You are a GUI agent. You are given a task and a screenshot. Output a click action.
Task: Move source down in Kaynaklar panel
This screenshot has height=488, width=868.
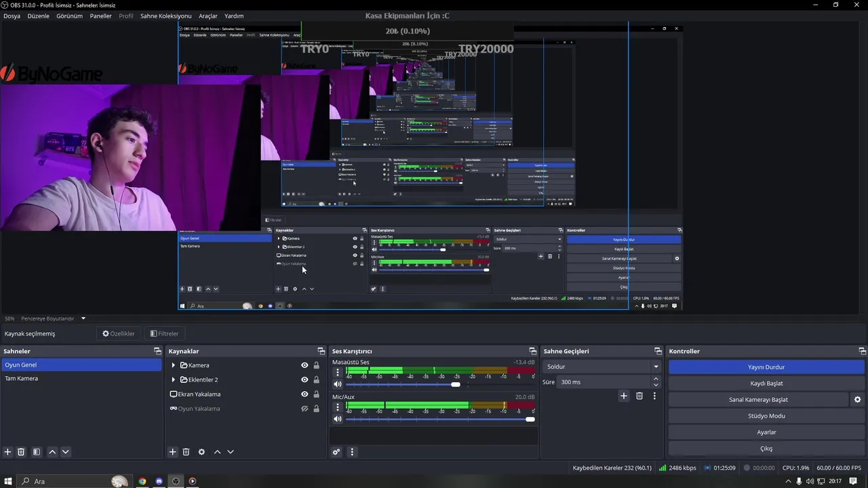(x=231, y=452)
